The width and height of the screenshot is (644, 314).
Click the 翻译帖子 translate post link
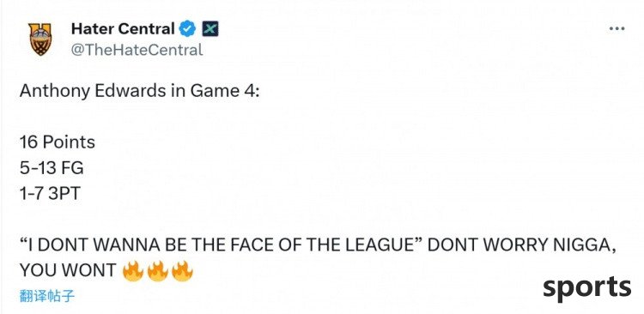[47, 295]
